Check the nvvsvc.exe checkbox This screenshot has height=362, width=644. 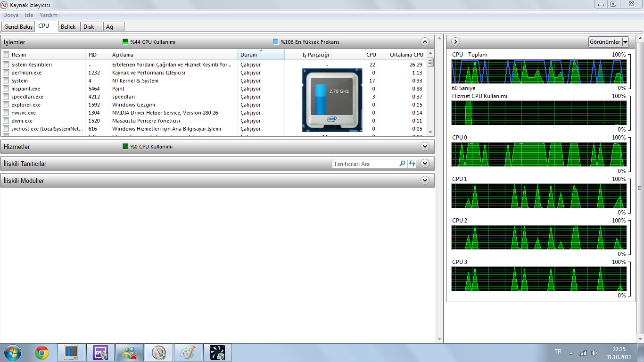[x=6, y=113]
